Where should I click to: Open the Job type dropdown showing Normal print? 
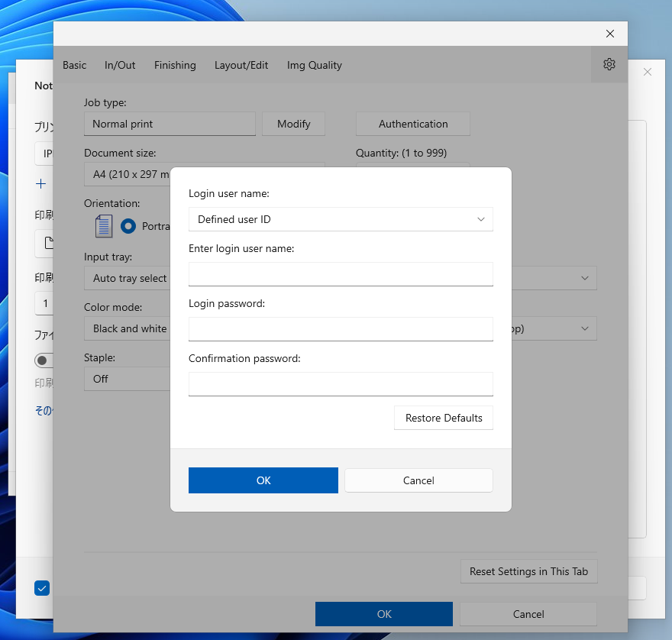170,124
